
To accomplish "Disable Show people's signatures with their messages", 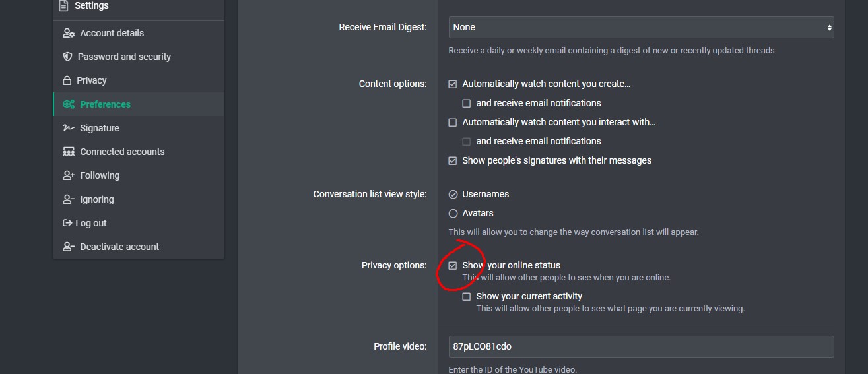I will 453,160.
